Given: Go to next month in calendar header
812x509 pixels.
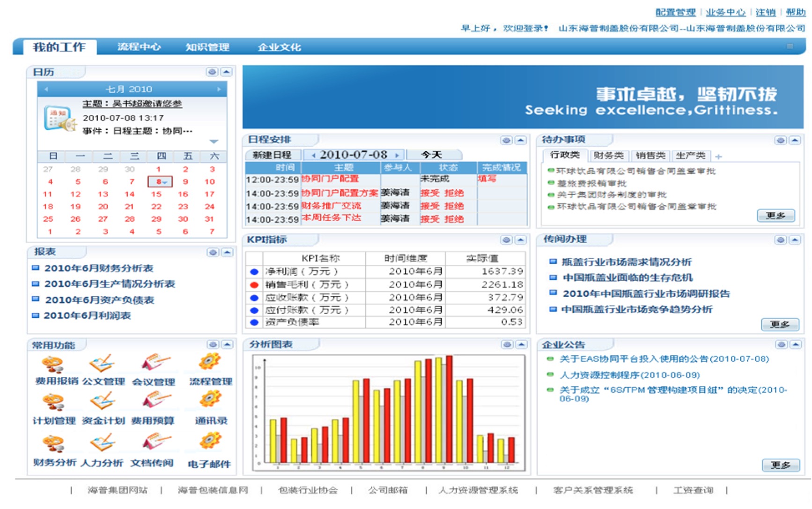Looking at the screenshot, I should point(219,89).
